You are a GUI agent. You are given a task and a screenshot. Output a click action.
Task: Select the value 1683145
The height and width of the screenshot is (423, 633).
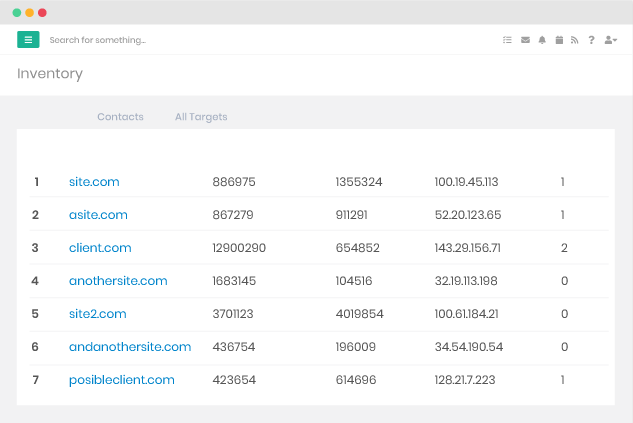[x=234, y=281]
